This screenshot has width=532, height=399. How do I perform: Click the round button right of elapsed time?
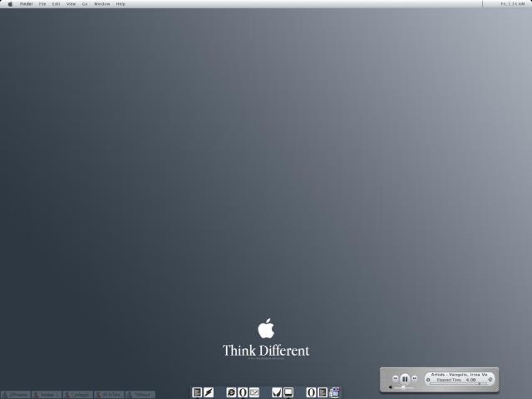pos(490,380)
